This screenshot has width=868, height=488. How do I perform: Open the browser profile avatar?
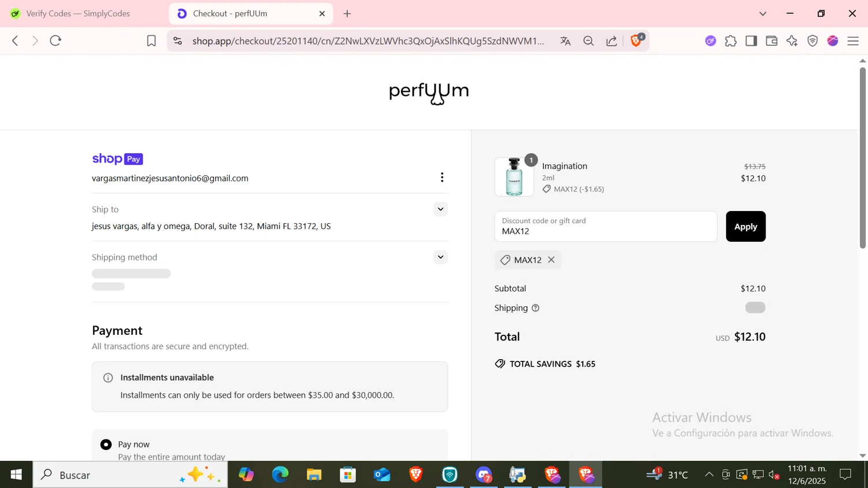(x=833, y=41)
